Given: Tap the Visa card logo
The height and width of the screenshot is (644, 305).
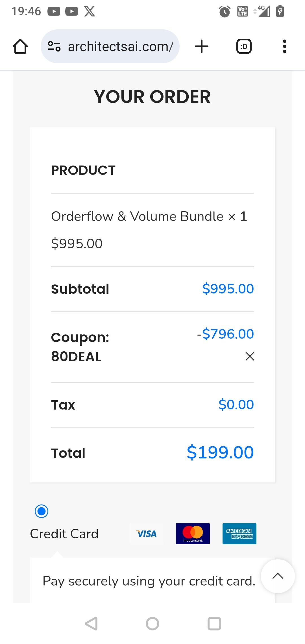Looking at the screenshot, I should point(146,534).
